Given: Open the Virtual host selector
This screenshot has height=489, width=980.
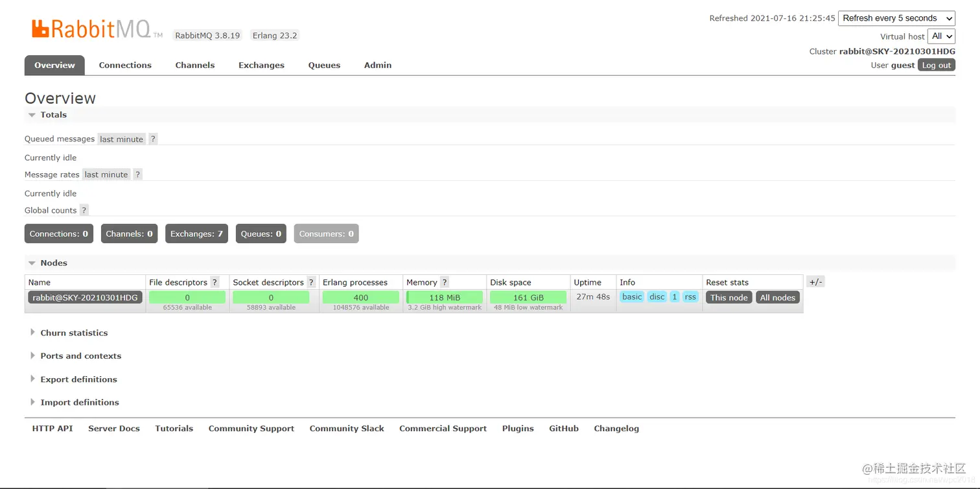Looking at the screenshot, I should point(941,36).
